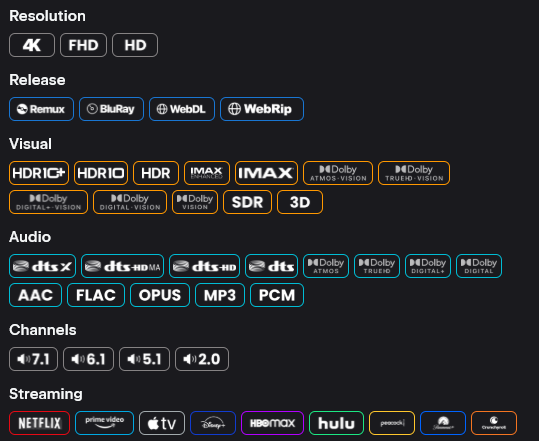Choose Dolby TrueHD Vision badge
Screen dimensions: 539x441
click(x=414, y=173)
